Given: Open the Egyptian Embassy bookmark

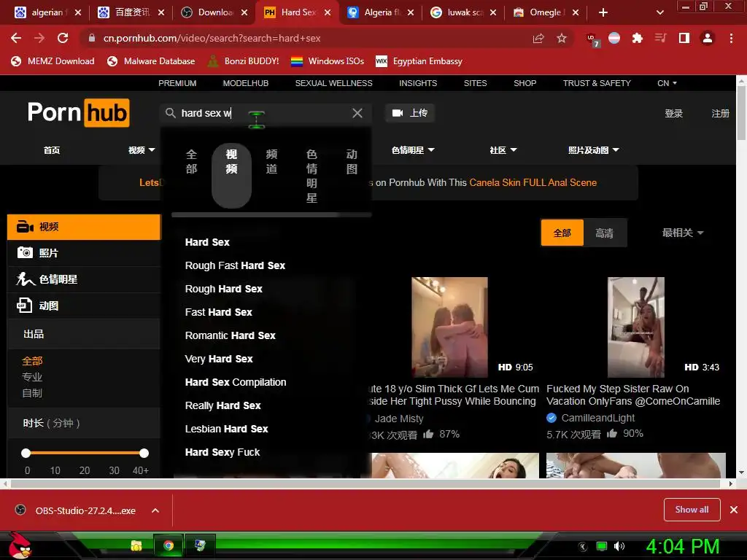Looking at the screenshot, I should tap(419, 61).
